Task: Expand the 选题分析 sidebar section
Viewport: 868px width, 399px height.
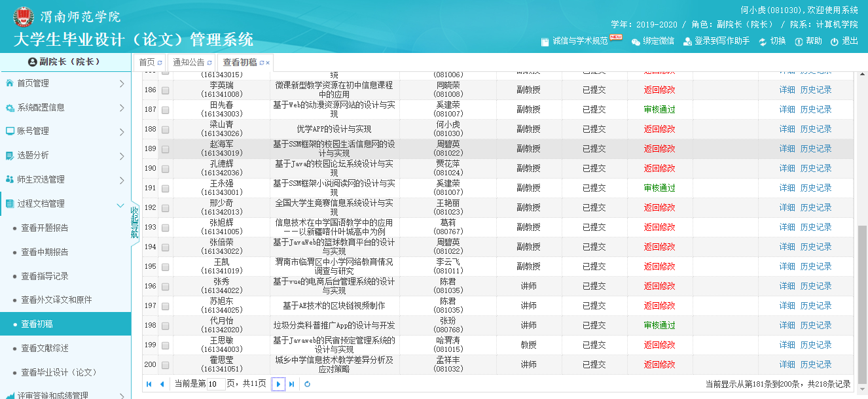Action: (x=65, y=155)
